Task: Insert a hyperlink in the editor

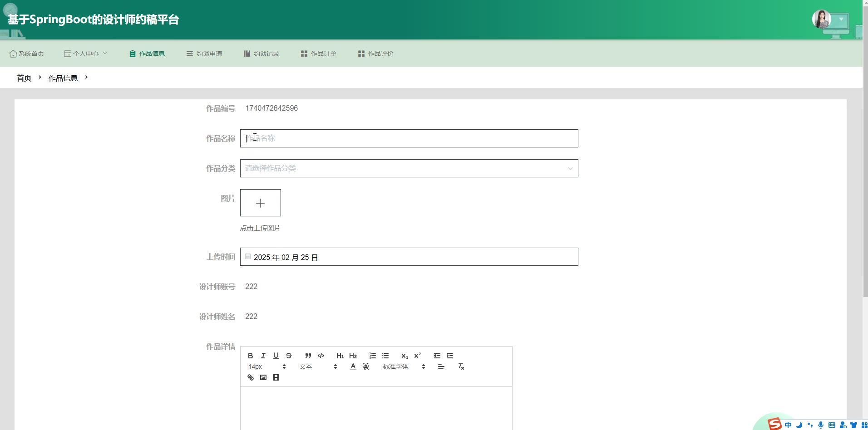Action: coord(250,377)
